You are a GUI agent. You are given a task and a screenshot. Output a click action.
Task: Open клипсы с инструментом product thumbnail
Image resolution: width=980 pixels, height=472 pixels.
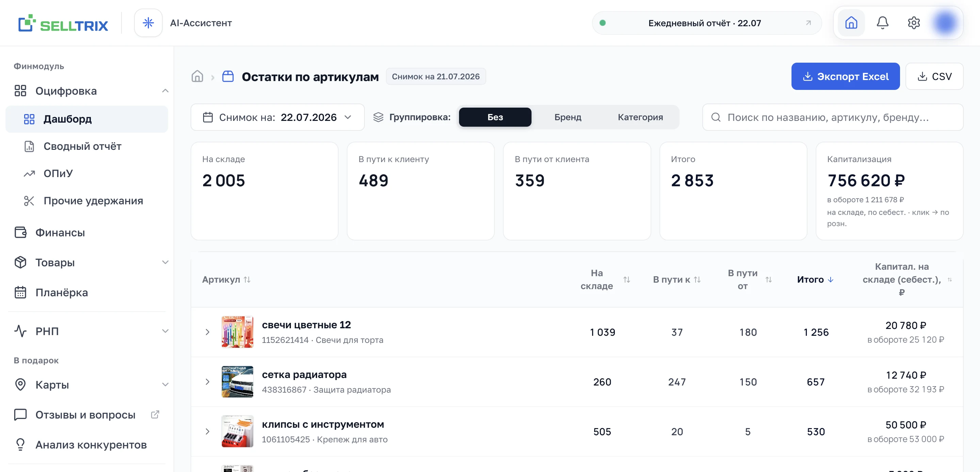click(238, 431)
